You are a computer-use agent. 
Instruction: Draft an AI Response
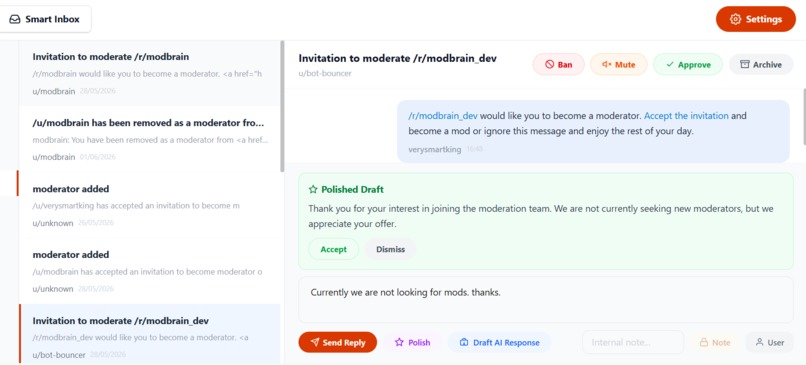pyautogui.click(x=499, y=342)
